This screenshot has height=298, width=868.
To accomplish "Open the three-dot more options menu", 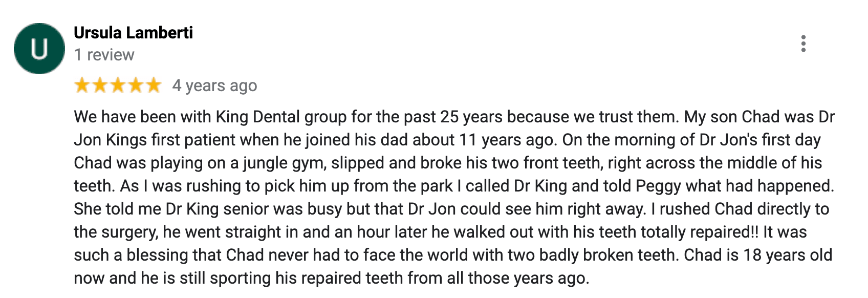I will (804, 44).
